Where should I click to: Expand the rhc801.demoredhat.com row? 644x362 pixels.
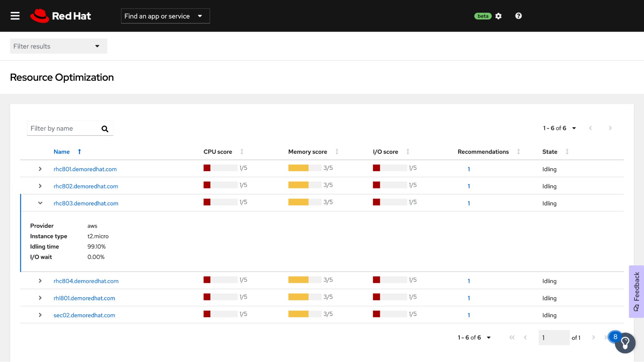pyautogui.click(x=40, y=169)
